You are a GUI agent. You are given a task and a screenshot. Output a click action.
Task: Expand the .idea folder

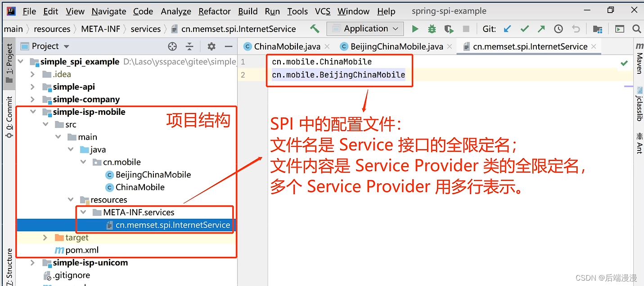pyautogui.click(x=32, y=74)
